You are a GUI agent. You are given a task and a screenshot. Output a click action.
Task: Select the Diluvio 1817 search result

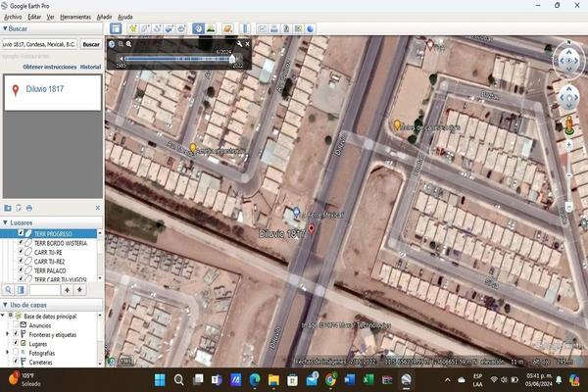43,91
